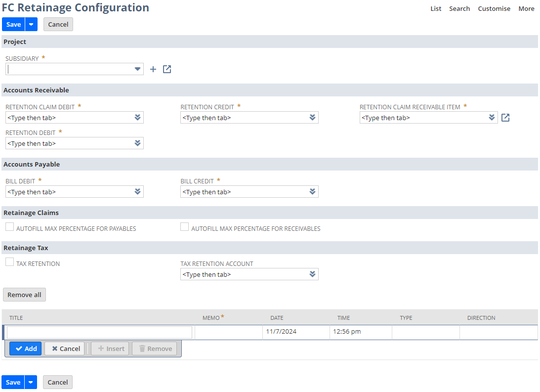Expand Retention Claim Debit list arrows
540x392 pixels.
[137, 118]
